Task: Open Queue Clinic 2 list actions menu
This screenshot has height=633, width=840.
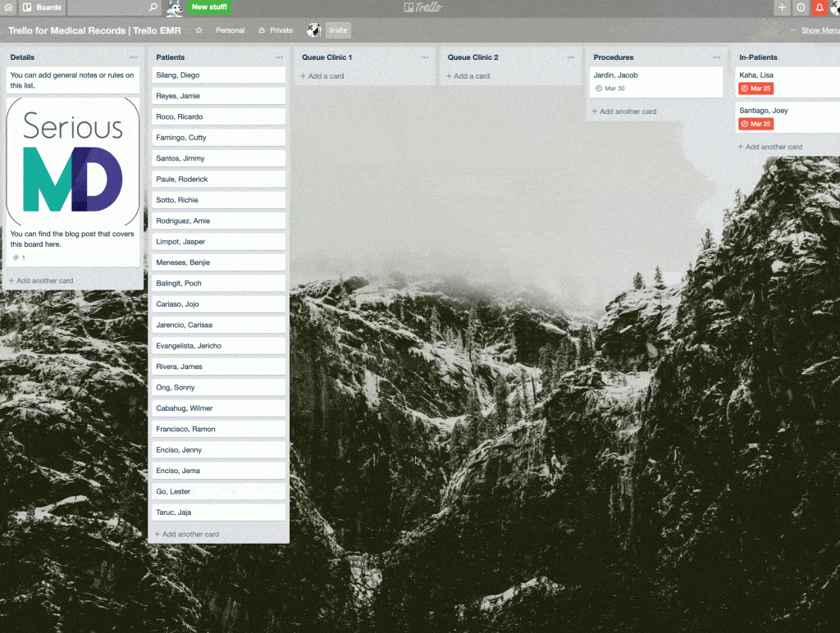Action: point(571,57)
